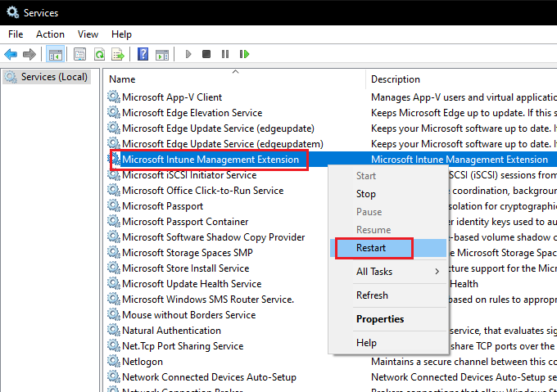Click gear icon beside Microsoft App-V Client

pos(114,97)
